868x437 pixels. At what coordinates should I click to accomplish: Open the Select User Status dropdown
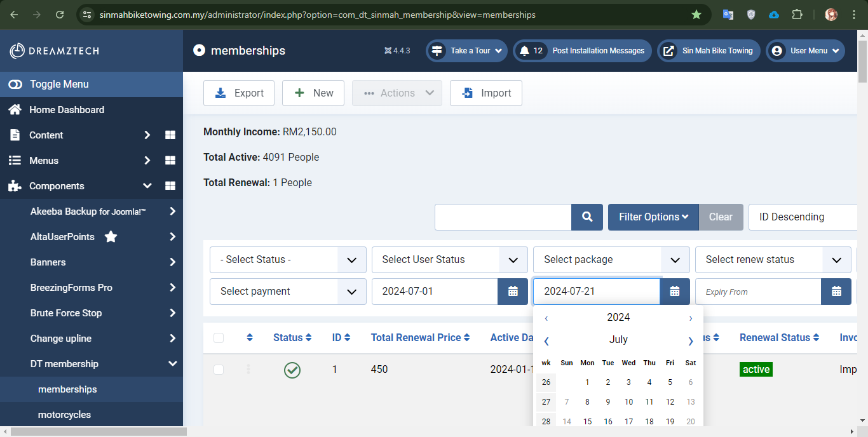[450, 260]
